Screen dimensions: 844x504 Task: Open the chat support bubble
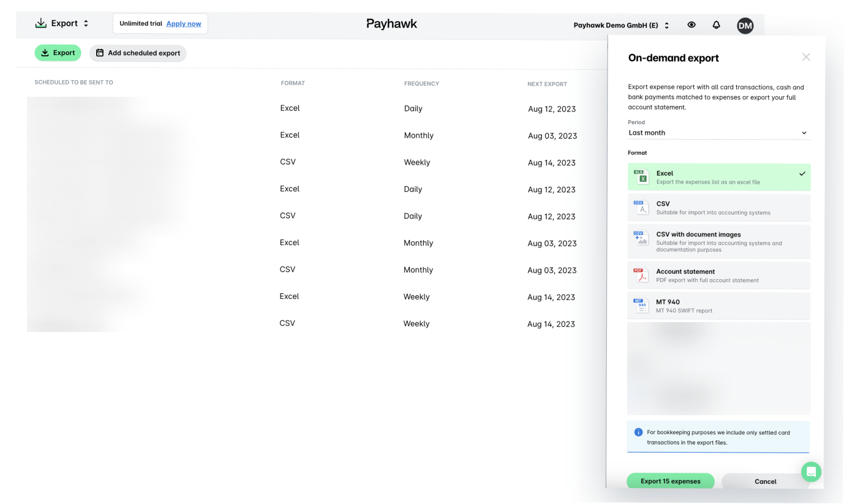click(812, 472)
